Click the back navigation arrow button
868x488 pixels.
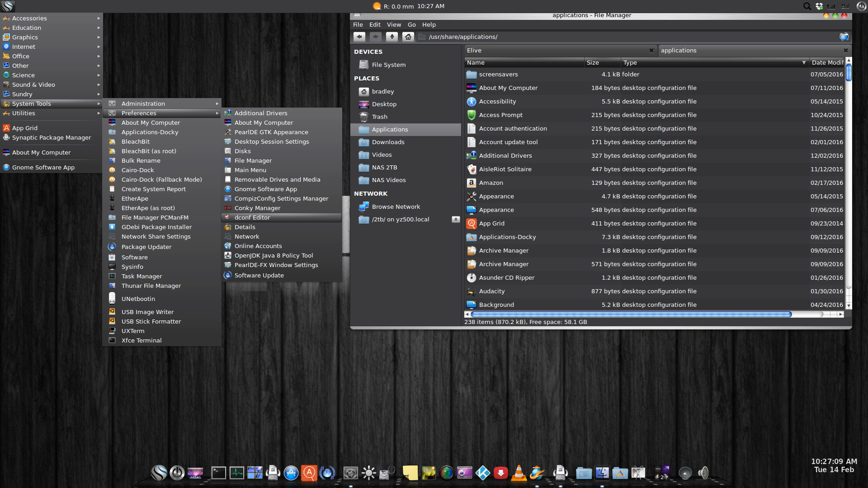pyautogui.click(x=359, y=37)
